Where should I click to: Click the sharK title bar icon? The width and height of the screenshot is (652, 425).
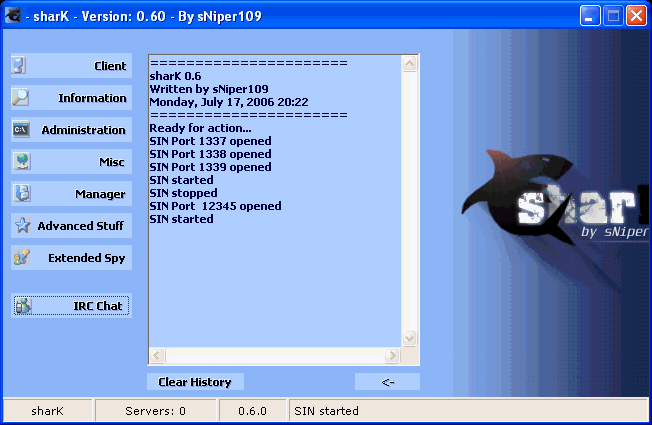point(14,14)
